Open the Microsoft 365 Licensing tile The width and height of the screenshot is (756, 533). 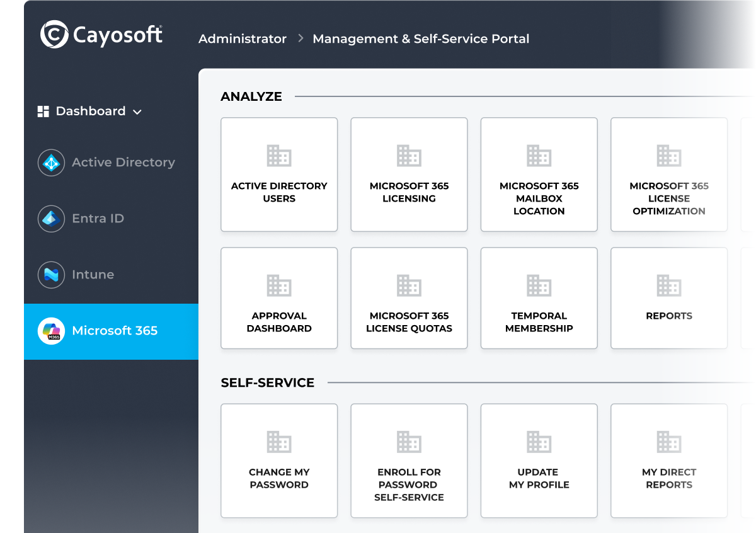409,175
